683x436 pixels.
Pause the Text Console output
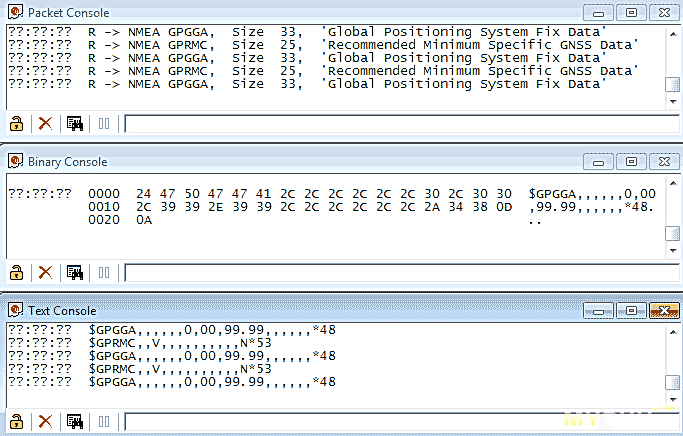(x=104, y=422)
